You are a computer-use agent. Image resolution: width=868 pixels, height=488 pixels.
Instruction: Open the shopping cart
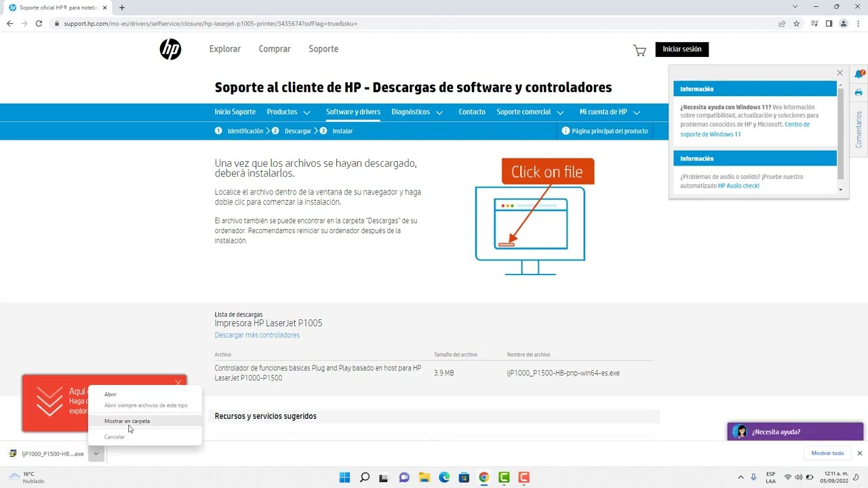point(639,50)
